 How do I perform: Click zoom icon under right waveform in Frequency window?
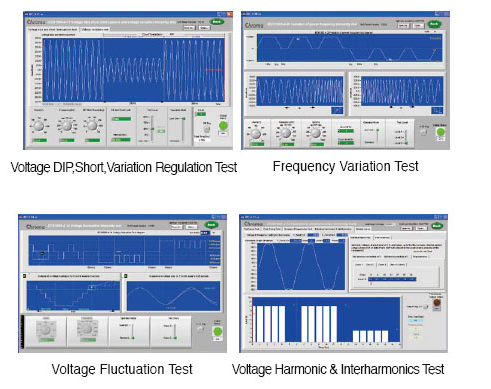pyautogui.click(x=437, y=110)
